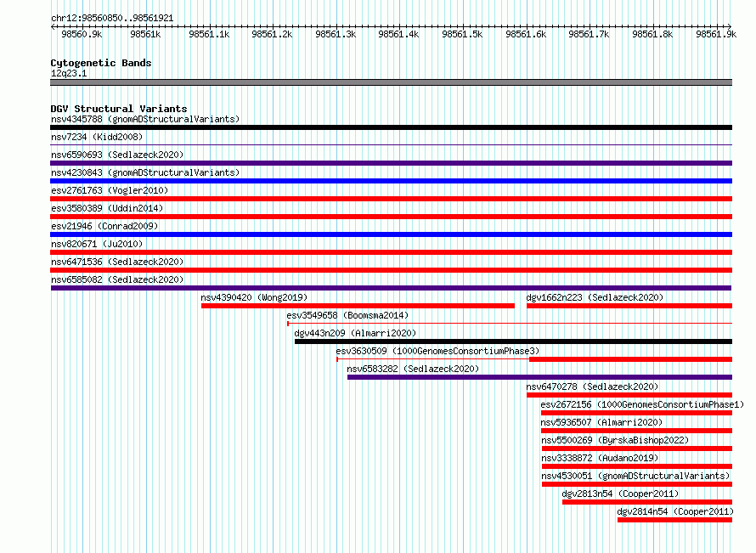This screenshot has height=553, width=756.
Task: Open variant label nsv820671 (Ju2010)
Action: (97, 244)
